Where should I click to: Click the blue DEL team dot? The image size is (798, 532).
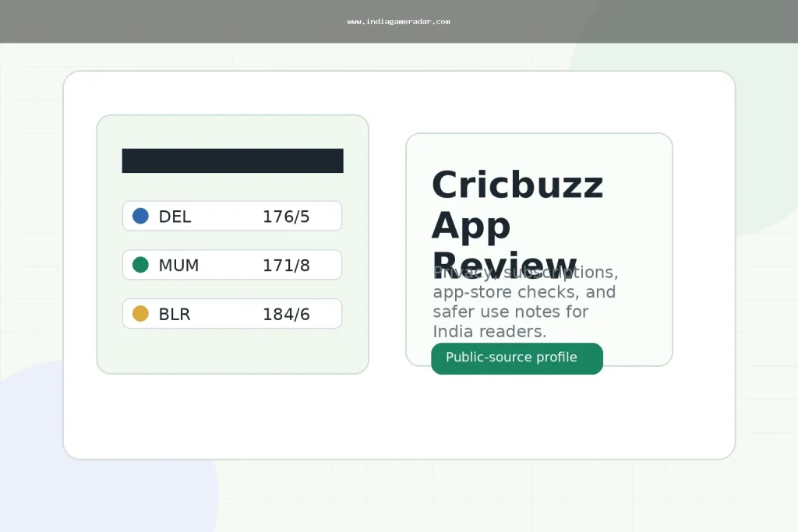[x=140, y=216]
